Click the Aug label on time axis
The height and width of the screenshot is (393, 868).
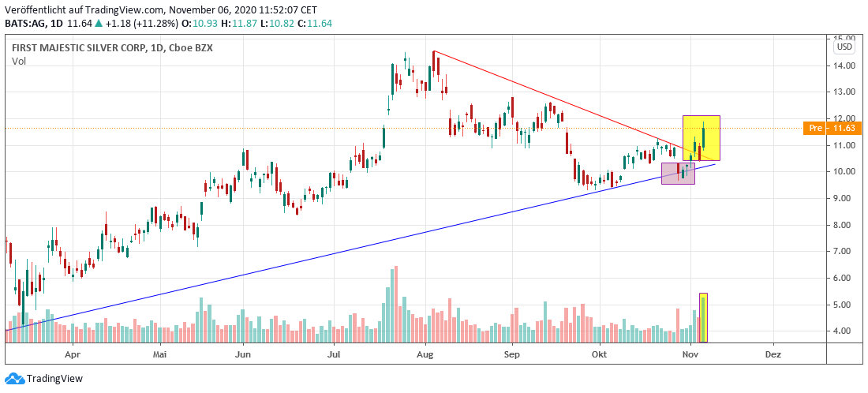pos(425,354)
